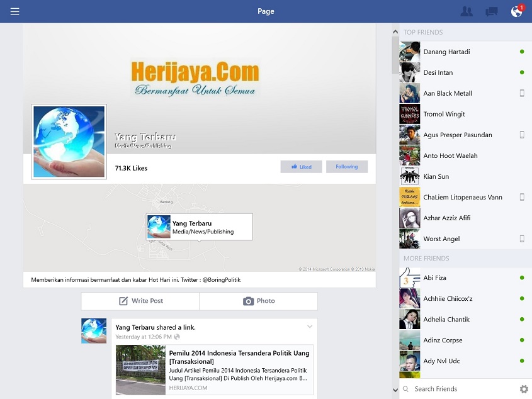532x399 pixels.
Task: Toggle the Following button
Action: (x=346, y=167)
